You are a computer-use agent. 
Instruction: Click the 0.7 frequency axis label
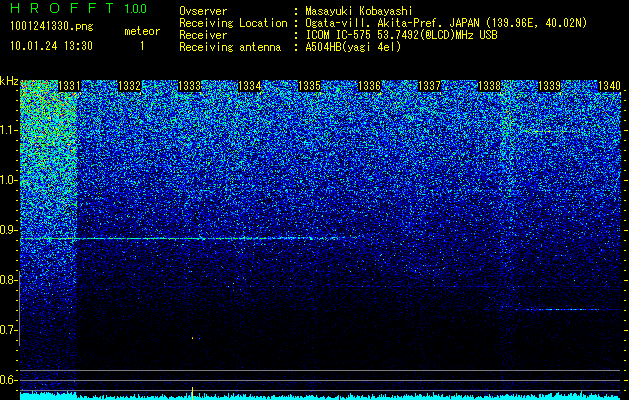click(9, 330)
